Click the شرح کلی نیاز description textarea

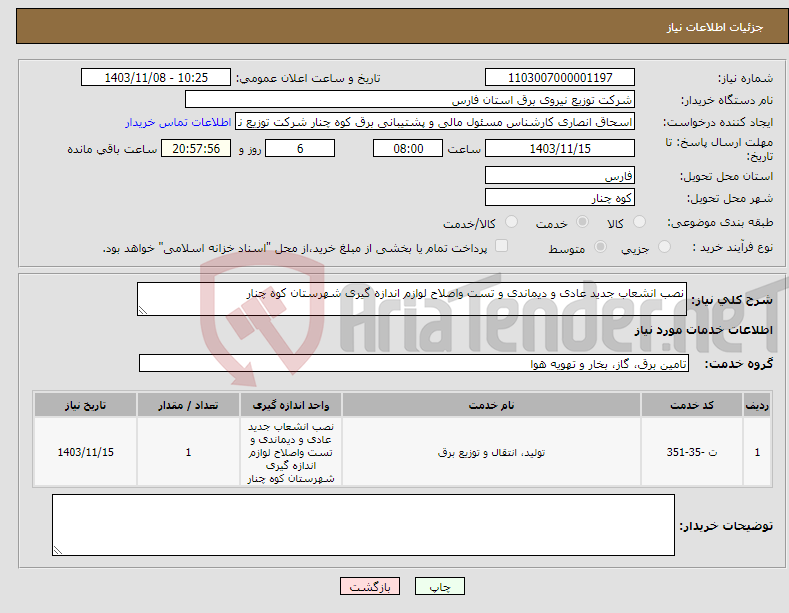(x=412, y=299)
